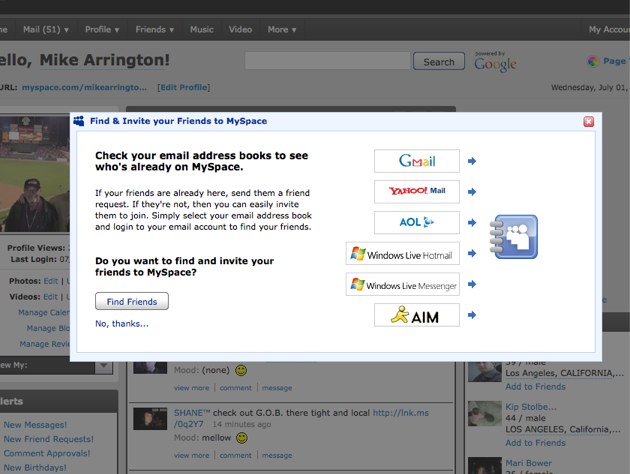Click Edit link next to Photos
This screenshot has height=474, width=630.
[x=51, y=281]
